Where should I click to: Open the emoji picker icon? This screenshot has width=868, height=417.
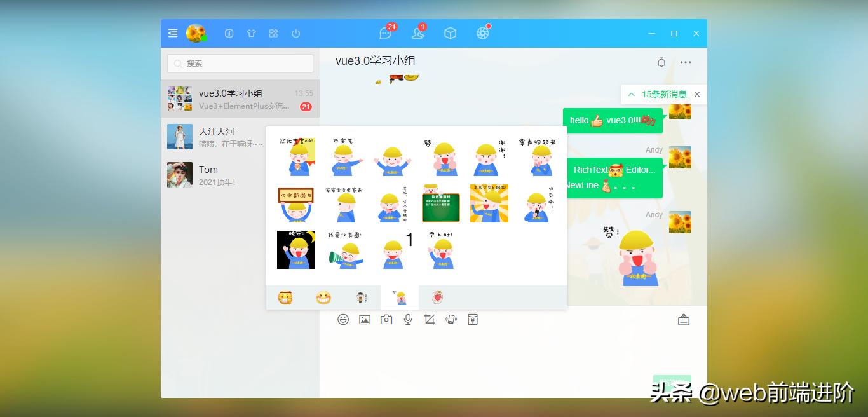click(343, 320)
